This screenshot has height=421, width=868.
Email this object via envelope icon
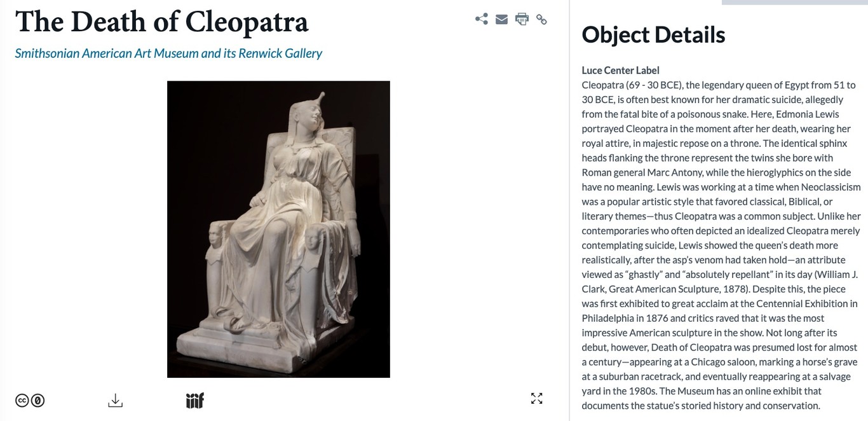[501, 19]
